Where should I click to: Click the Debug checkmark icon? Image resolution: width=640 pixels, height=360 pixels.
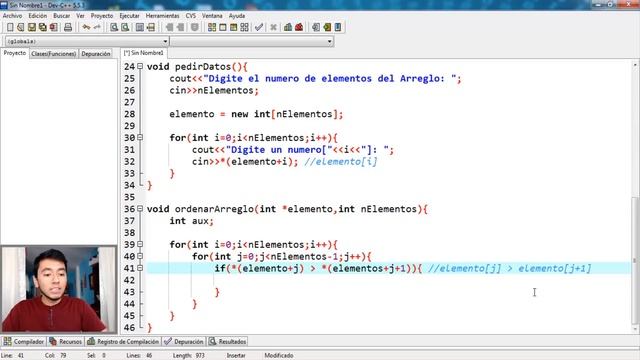point(259,27)
